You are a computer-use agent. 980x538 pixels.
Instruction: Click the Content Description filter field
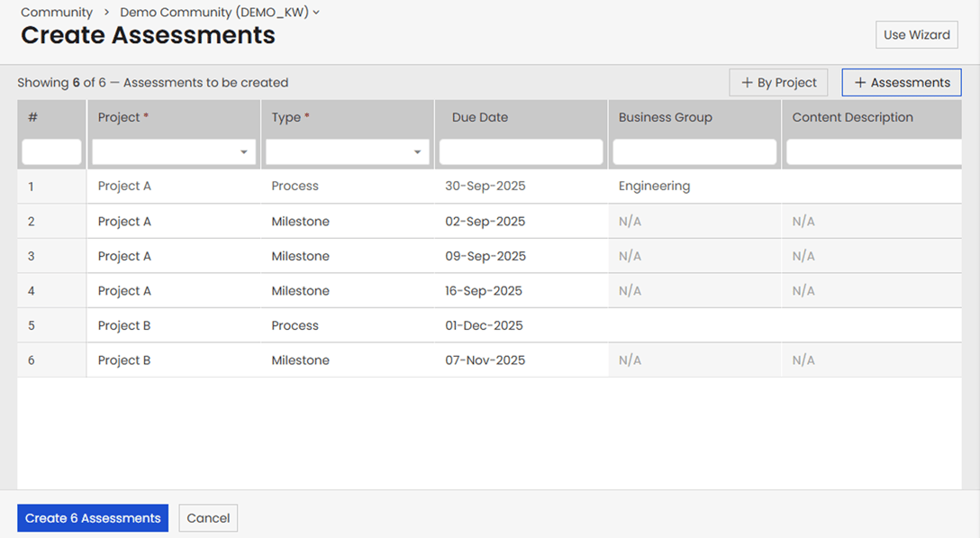(x=872, y=152)
